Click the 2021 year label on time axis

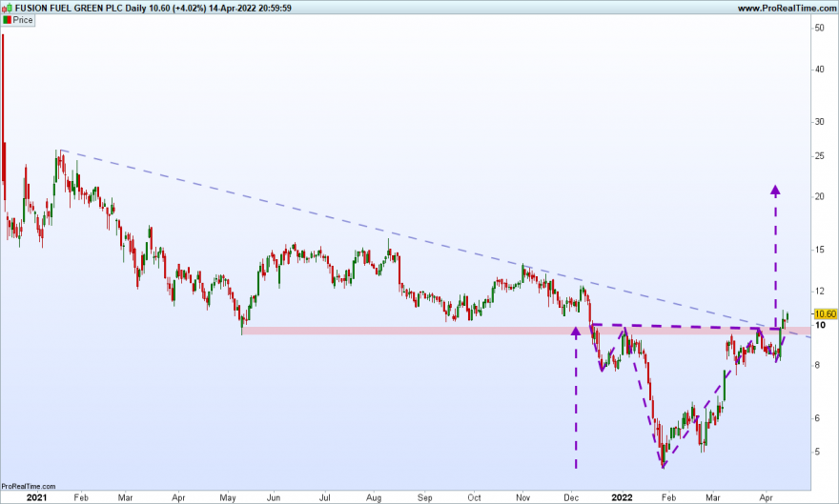click(36, 497)
